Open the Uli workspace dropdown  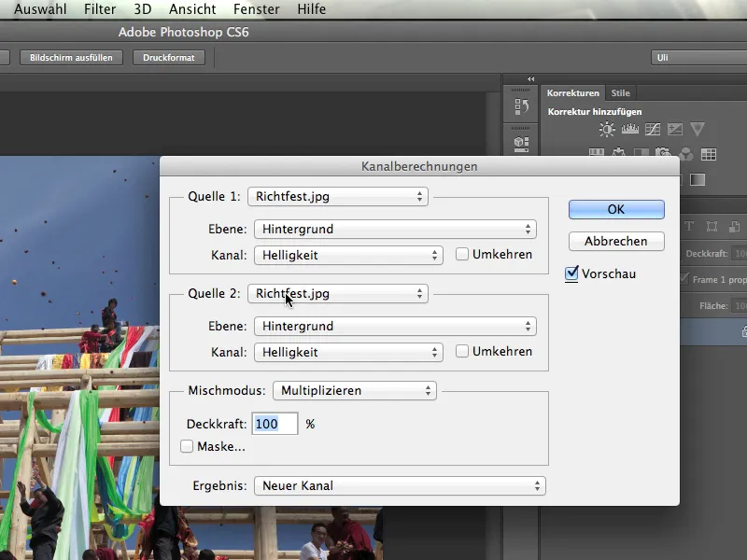[x=698, y=58]
